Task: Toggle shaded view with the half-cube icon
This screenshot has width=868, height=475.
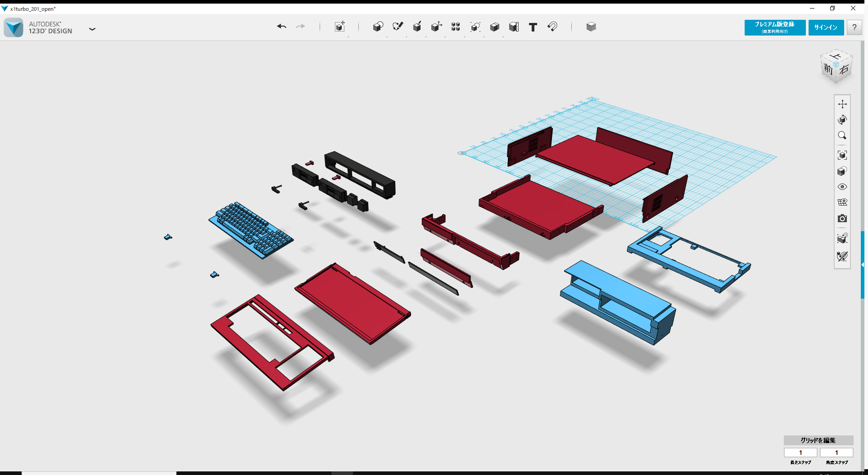Action: [x=842, y=170]
